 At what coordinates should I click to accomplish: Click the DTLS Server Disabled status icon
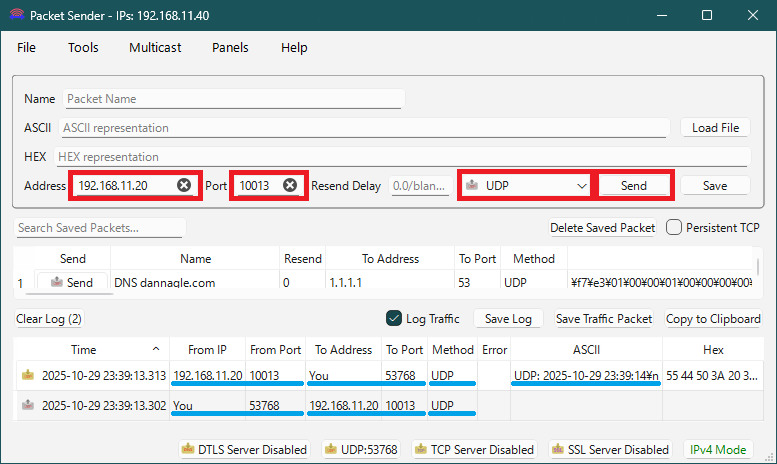(188, 450)
